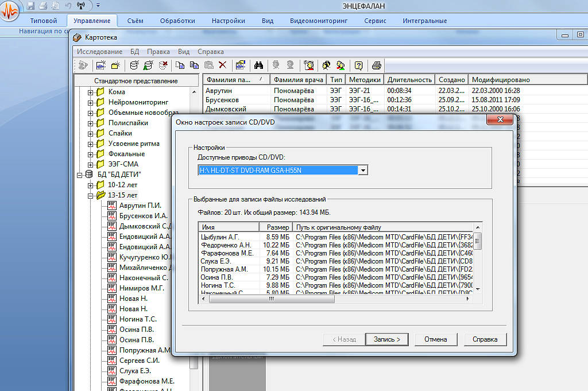The width and height of the screenshot is (588, 391).
Task: Open the quick access toolbar customize arrow
Action: click(98, 6)
